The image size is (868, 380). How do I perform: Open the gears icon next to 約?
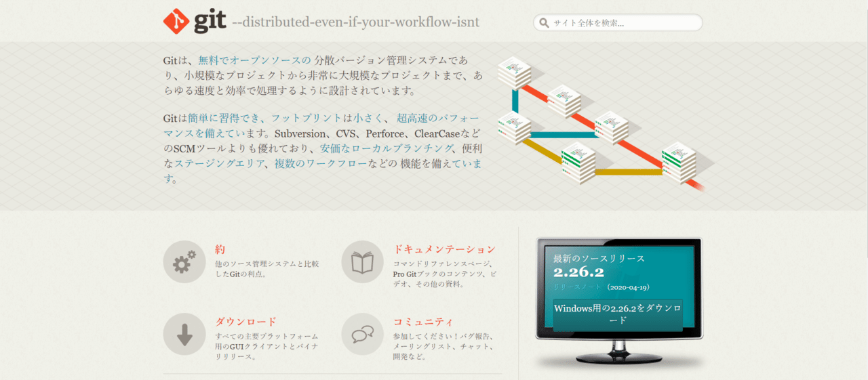184,261
